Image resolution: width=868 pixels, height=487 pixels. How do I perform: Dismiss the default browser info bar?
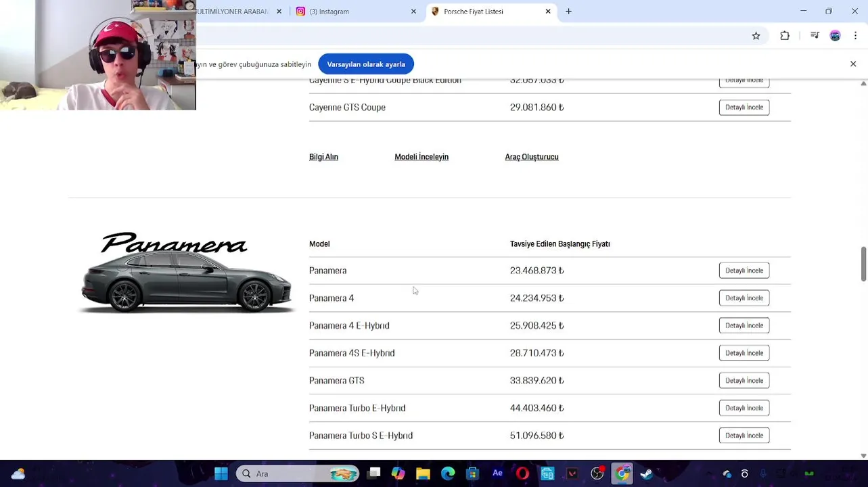click(853, 64)
